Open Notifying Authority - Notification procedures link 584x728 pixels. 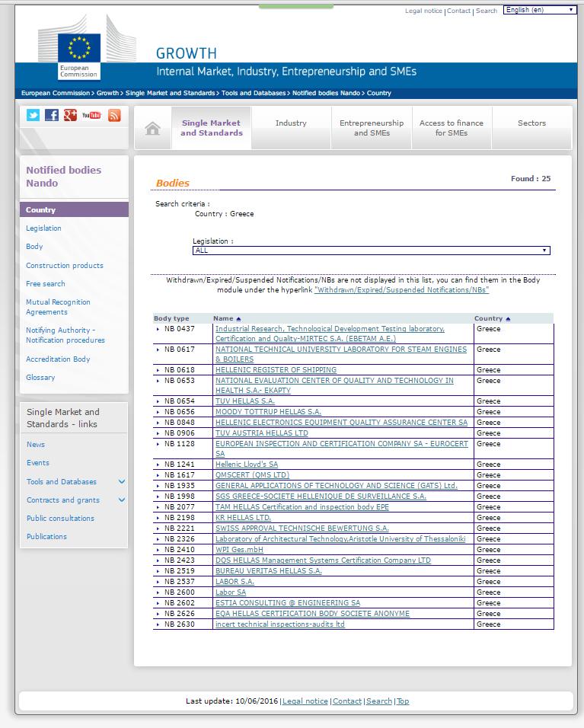[x=65, y=335]
